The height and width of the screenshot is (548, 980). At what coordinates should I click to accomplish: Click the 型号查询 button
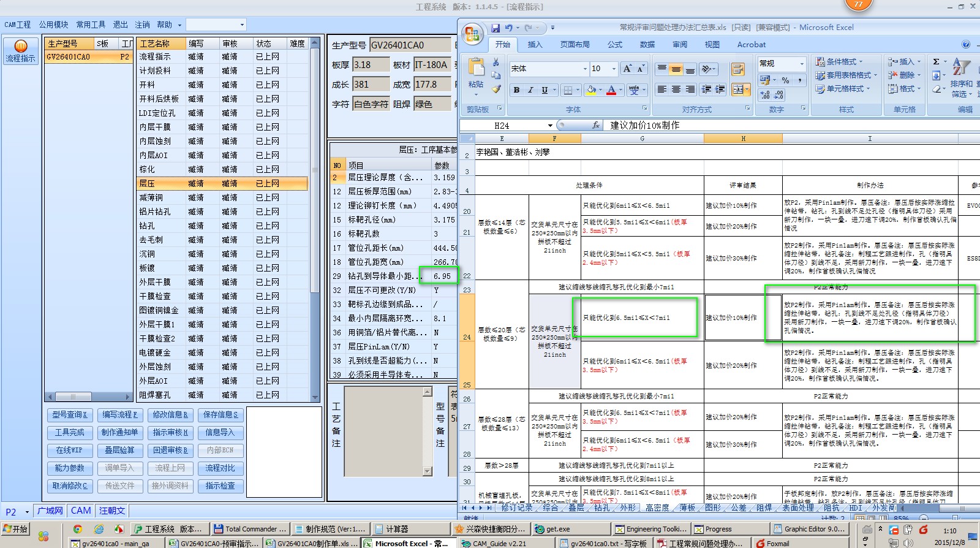coord(70,415)
